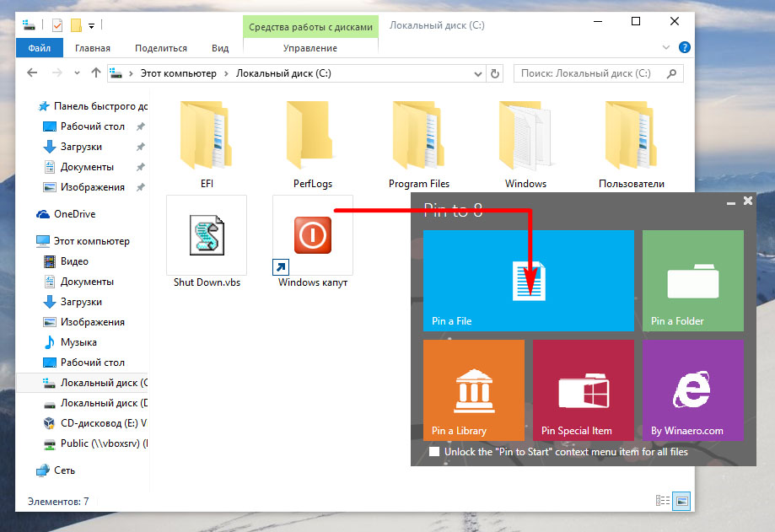Switch to details view in status bar
Viewport: 775px width, 532px height.
(662, 501)
